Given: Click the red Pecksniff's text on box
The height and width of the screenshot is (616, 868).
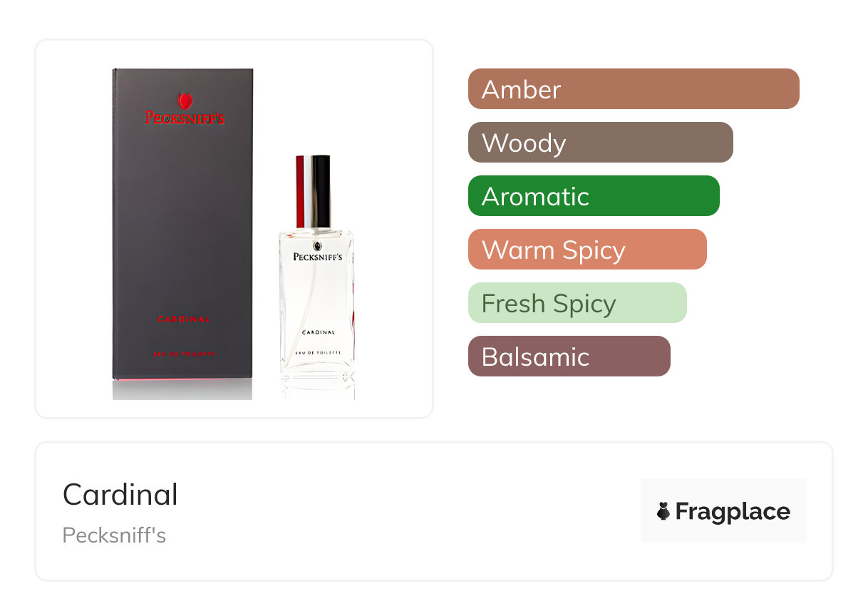Looking at the screenshot, I should pos(185,118).
